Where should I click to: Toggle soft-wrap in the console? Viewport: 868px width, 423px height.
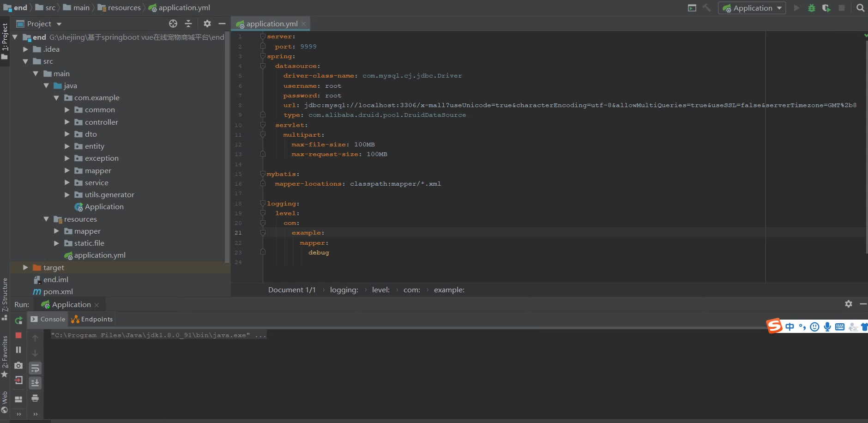click(x=35, y=368)
